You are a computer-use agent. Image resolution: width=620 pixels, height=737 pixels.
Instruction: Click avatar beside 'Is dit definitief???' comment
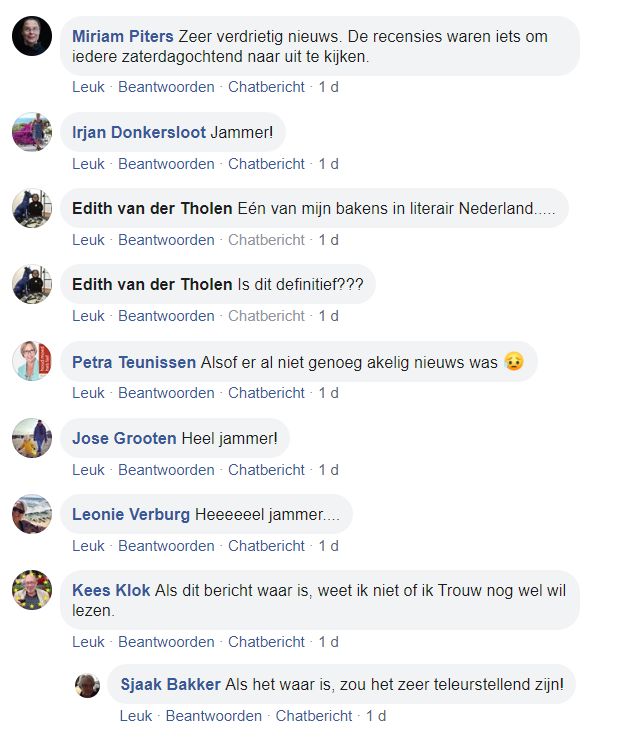pyautogui.click(x=32, y=285)
